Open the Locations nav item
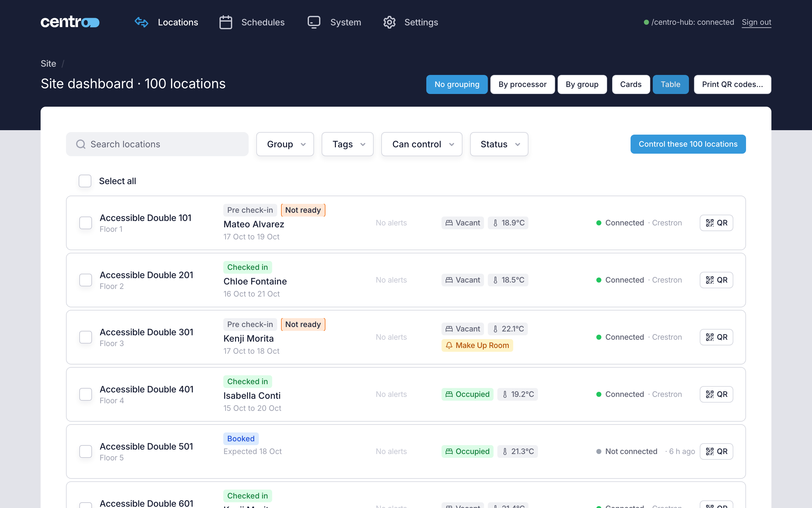812x508 pixels. click(166, 22)
